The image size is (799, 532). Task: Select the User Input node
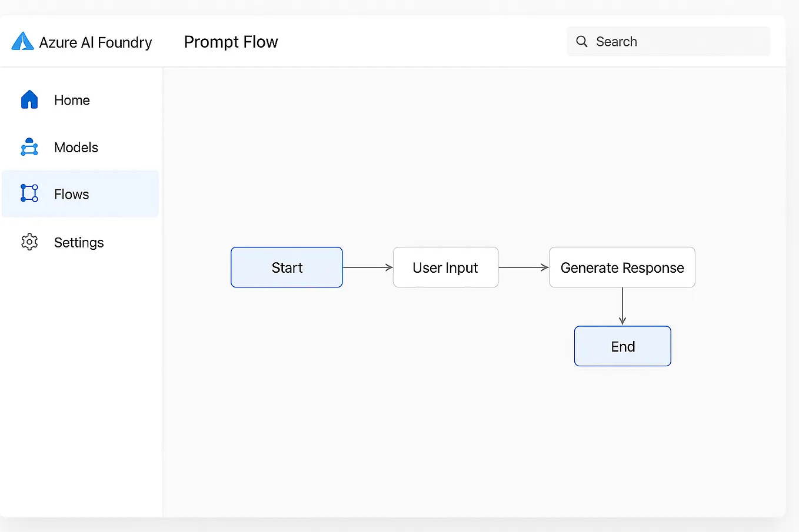(x=445, y=267)
